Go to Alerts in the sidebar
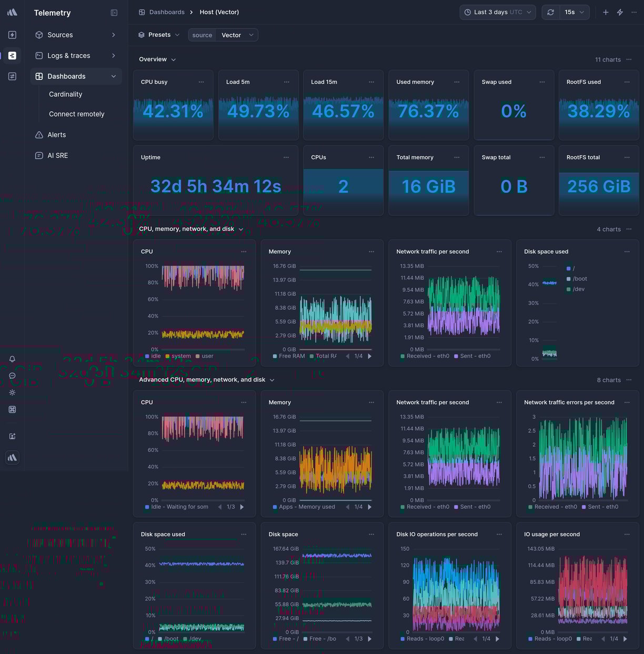The height and width of the screenshot is (654, 644). [x=57, y=135]
